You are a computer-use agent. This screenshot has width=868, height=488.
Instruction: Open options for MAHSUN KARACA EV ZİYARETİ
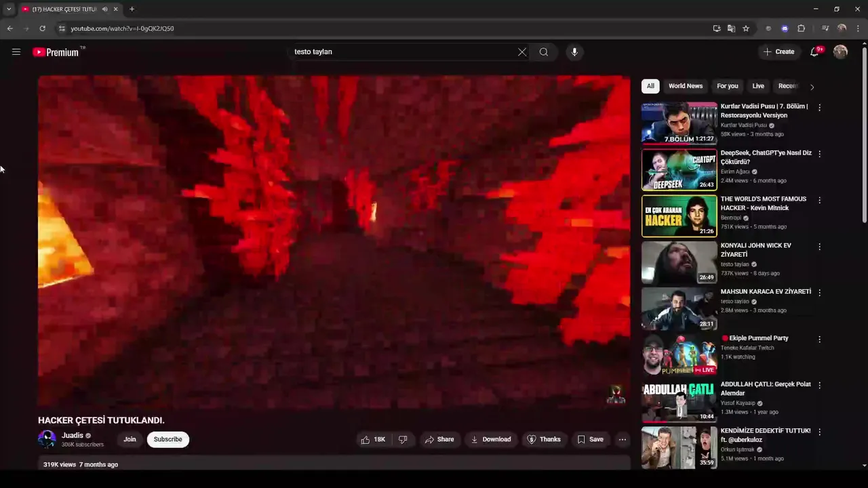pos(819,293)
